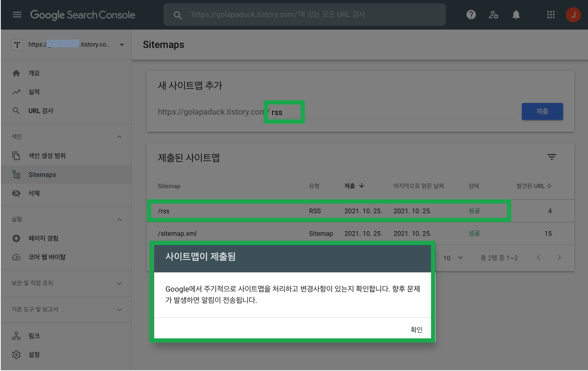Click the 유형 column header

[x=314, y=186]
